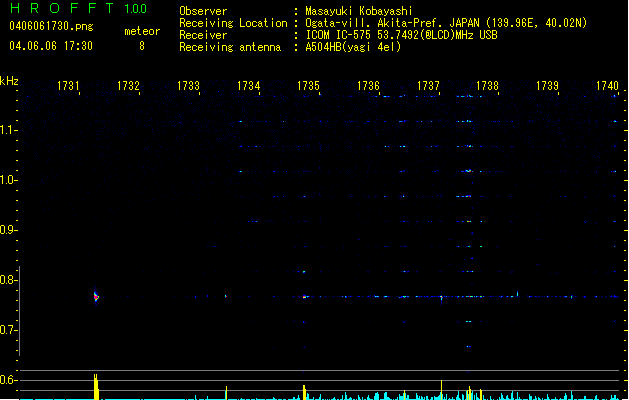This screenshot has height=400, width=629.
Task: Click the 1740 time axis label
Action: click(x=607, y=86)
